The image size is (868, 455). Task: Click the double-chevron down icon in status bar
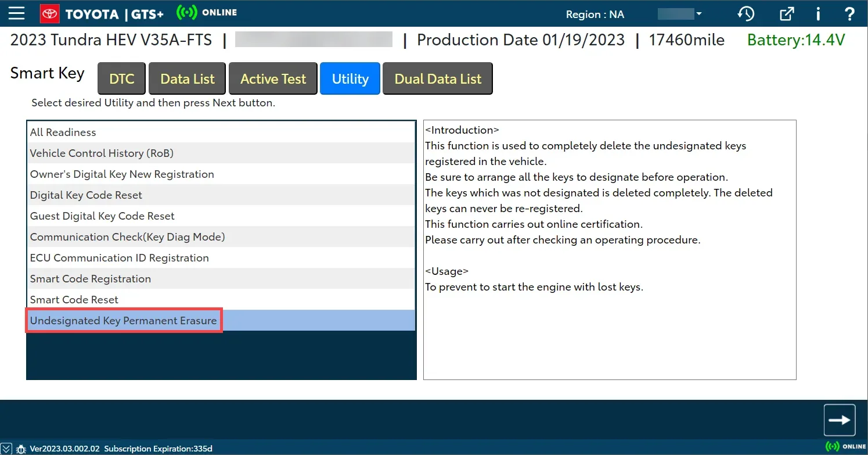click(5, 449)
